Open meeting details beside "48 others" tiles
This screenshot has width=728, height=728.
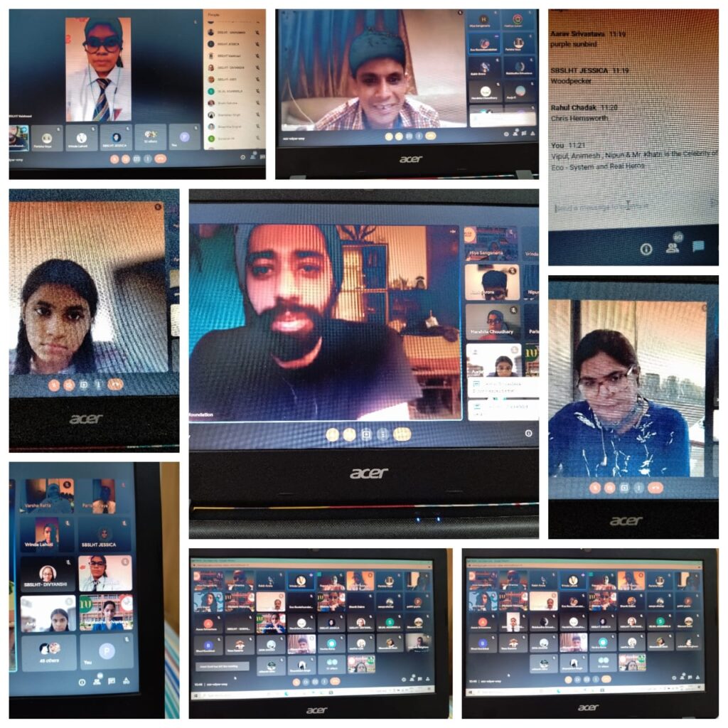82,682
